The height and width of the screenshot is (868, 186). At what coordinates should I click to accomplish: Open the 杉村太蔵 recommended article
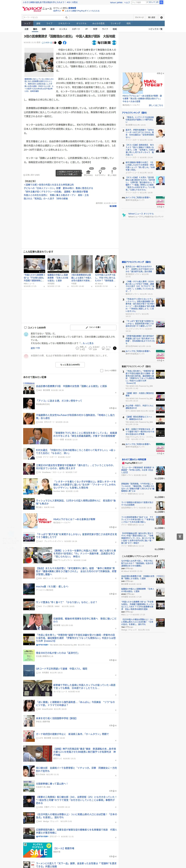click(x=76, y=452)
